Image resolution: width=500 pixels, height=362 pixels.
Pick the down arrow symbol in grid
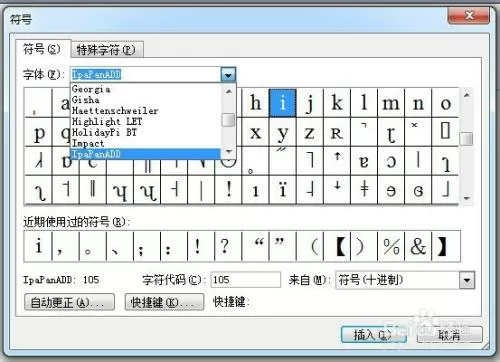coord(337,190)
